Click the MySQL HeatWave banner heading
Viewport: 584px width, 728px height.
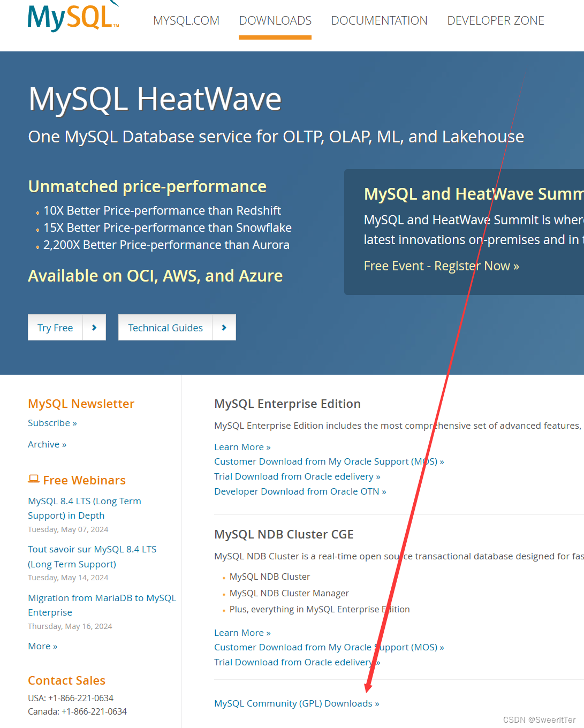coord(155,99)
